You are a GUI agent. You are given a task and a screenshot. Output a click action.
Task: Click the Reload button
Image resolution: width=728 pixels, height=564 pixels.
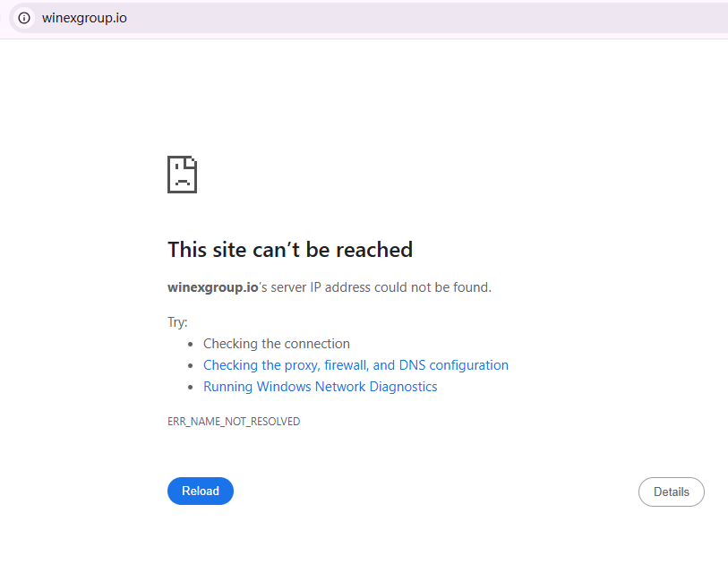coord(201,491)
